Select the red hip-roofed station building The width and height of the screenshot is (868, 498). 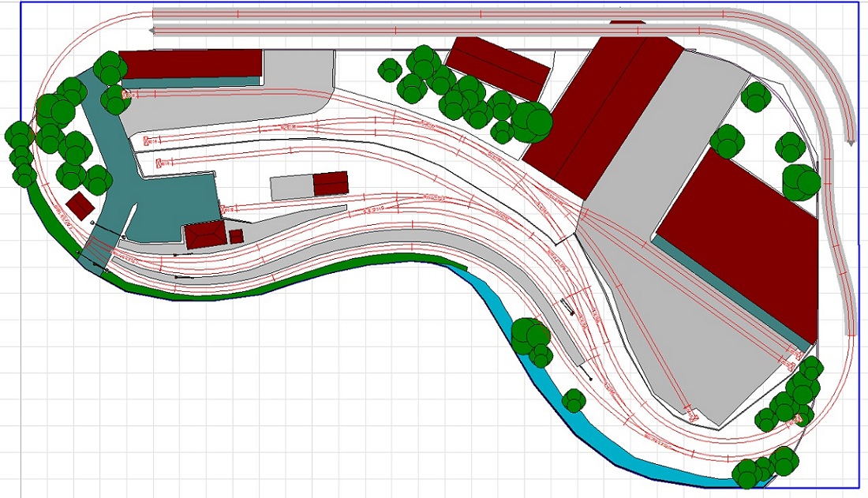coord(205,235)
